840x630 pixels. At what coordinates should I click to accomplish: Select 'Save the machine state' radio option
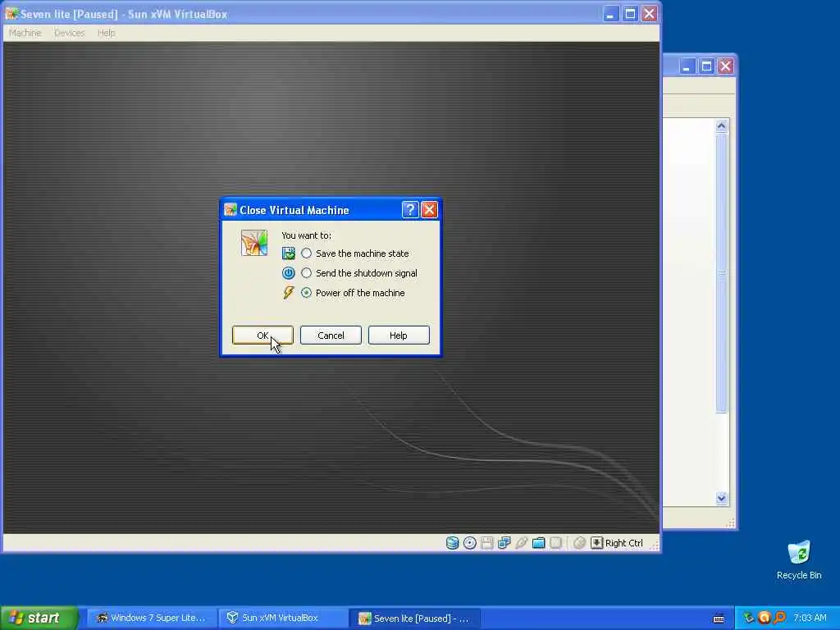click(x=306, y=253)
